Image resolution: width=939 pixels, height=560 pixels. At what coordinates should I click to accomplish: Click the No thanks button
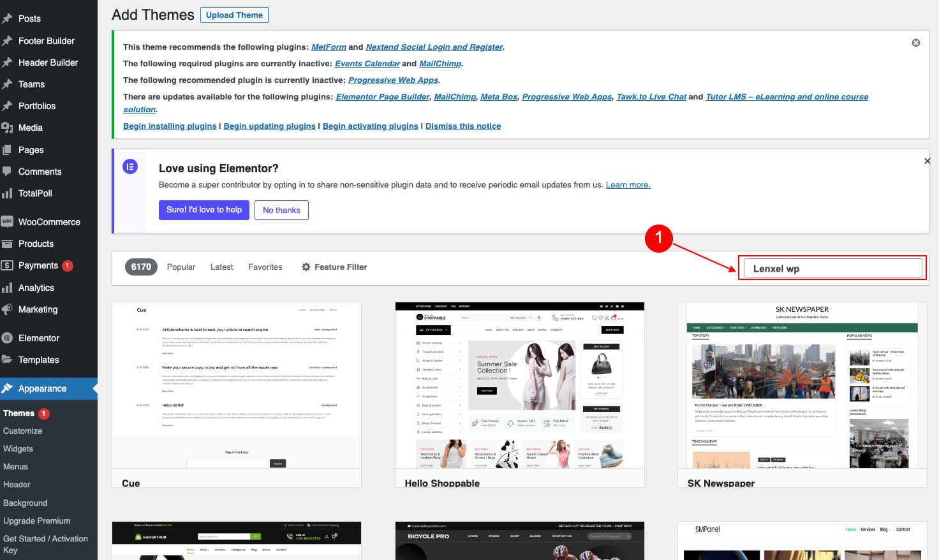281,210
